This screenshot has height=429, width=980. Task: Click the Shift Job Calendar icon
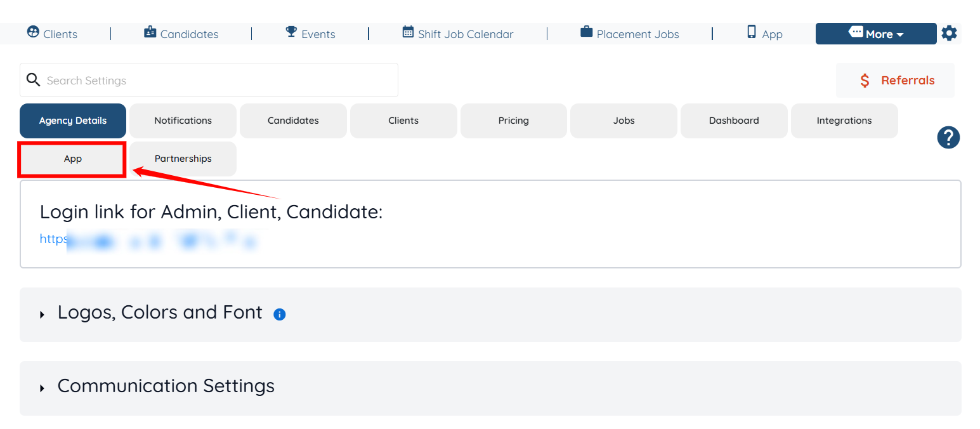click(x=408, y=32)
